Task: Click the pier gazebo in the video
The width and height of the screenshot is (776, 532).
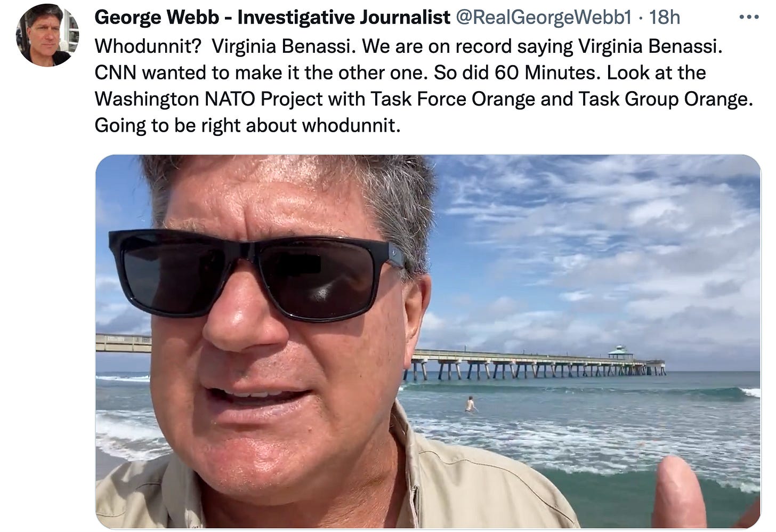Action: pyautogui.click(x=618, y=352)
